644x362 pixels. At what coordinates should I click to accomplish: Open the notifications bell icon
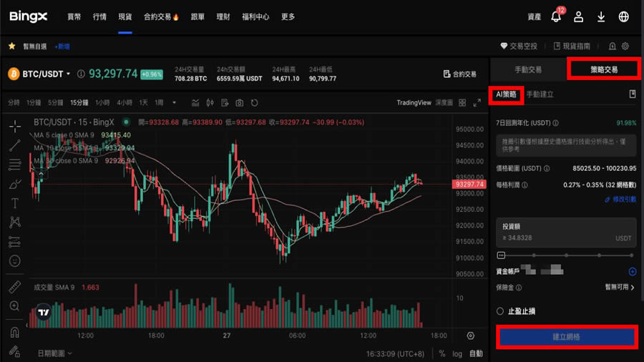click(556, 16)
